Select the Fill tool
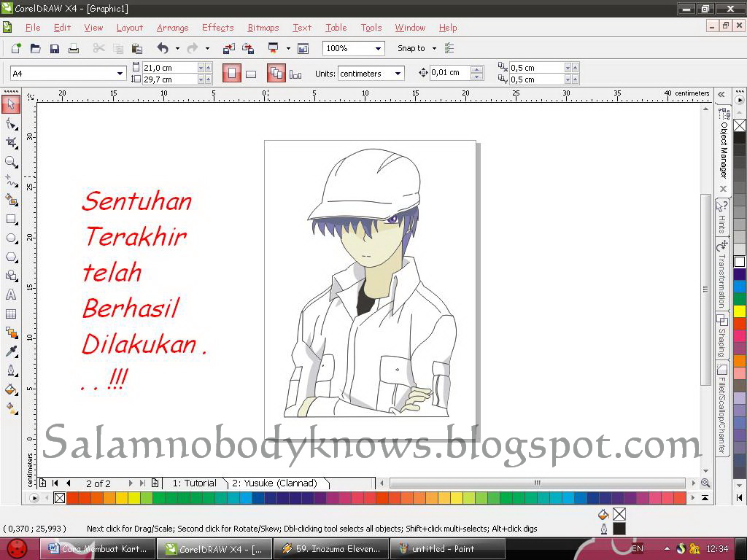 point(11,389)
